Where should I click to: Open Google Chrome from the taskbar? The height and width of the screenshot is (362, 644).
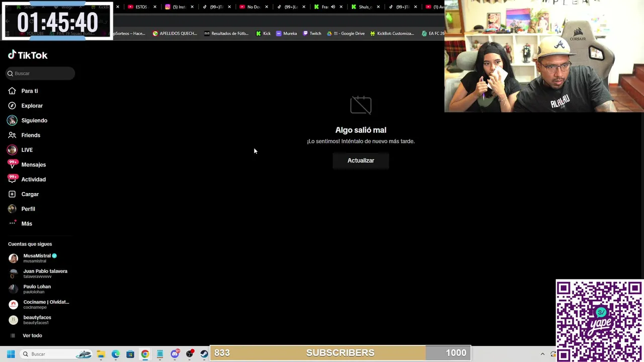coord(145,354)
